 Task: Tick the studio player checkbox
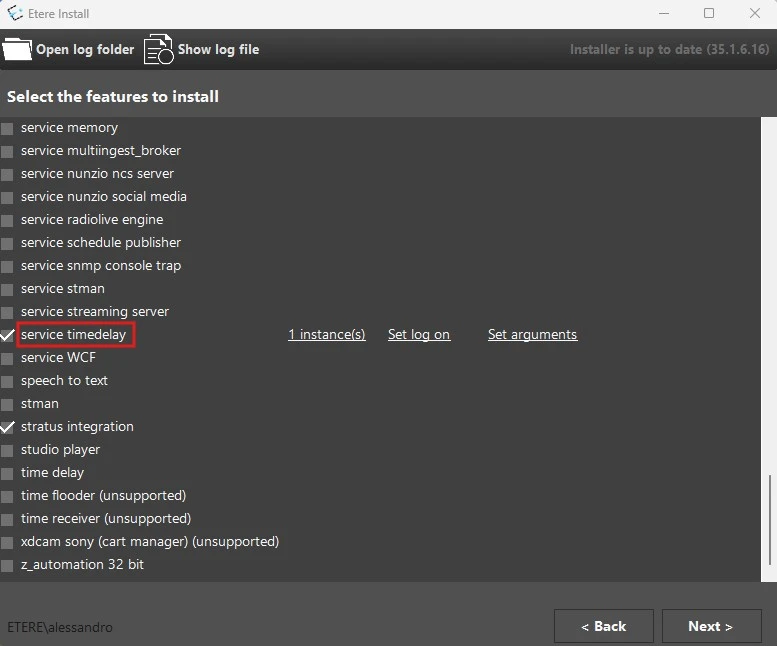(8, 450)
